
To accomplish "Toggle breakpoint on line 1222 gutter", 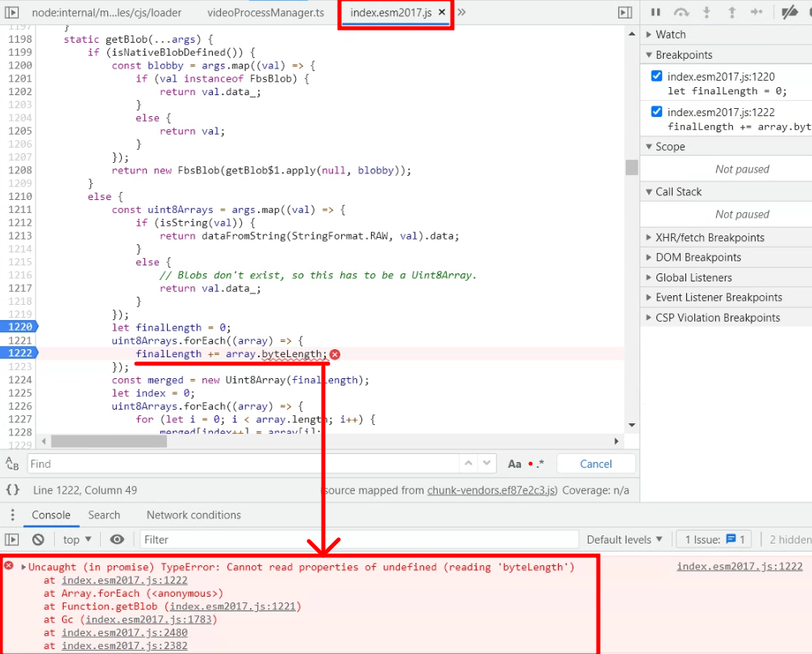I will pos(19,353).
